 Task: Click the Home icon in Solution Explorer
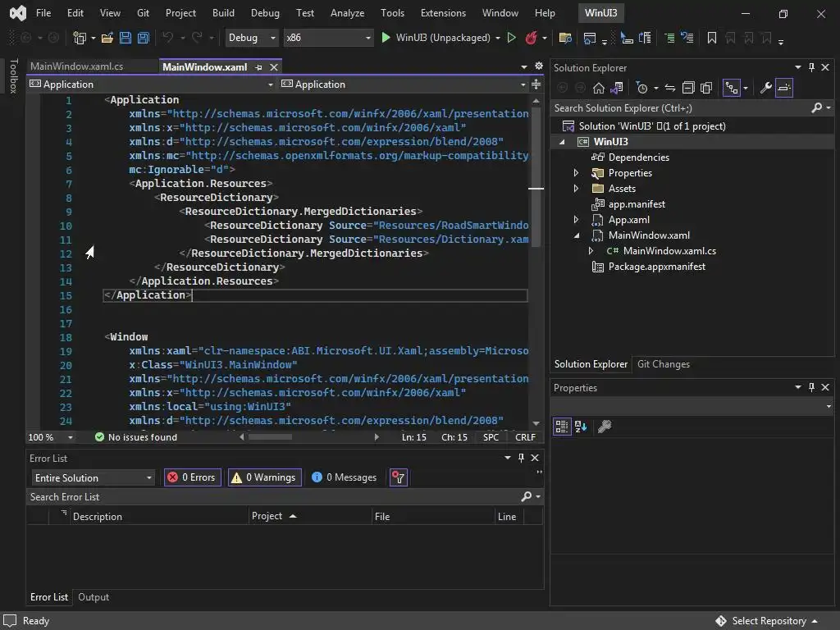(598, 88)
